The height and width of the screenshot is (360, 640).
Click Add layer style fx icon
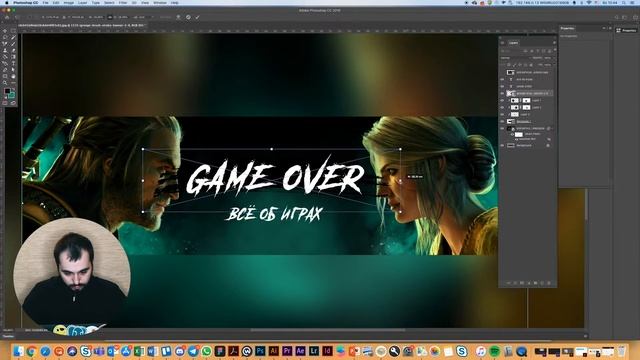click(515, 282)
